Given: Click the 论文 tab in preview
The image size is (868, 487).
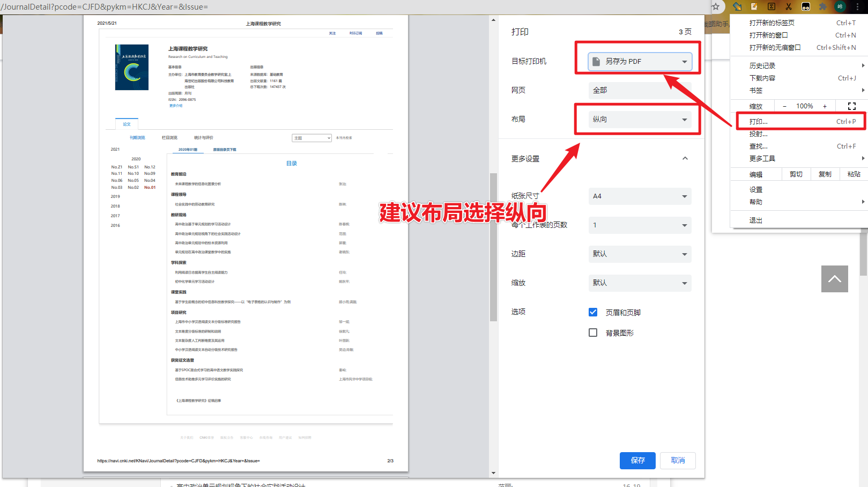Looking at the screenshot, I should pos(127,124).
